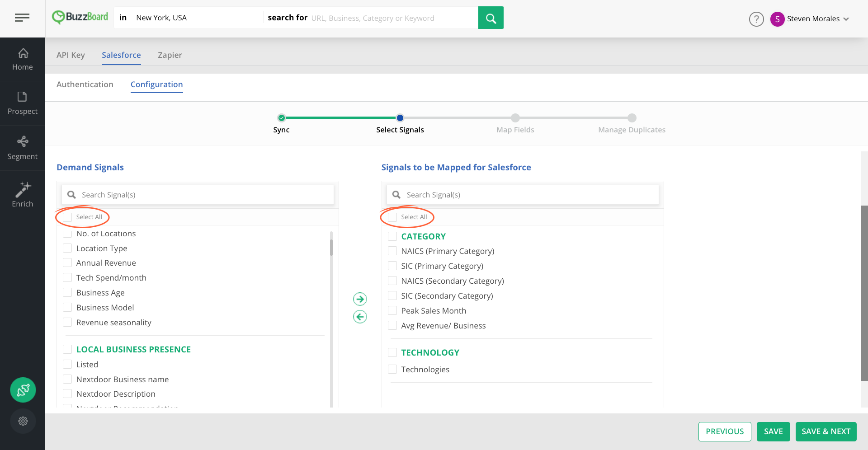Tick the Listed checkbox
The height and width of the screenshot is (450, 868).
67,364
